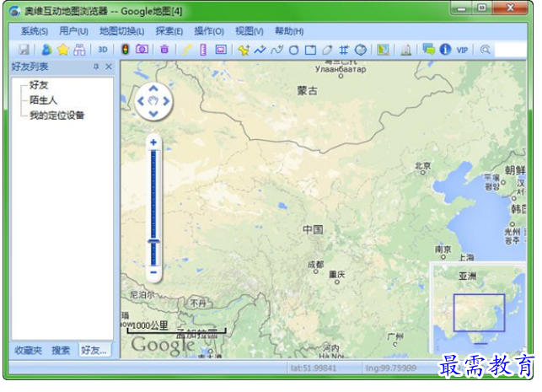The image size is (542, 392).
Task: Add a marker with star-plus tool
Action: tap(244, 50)
